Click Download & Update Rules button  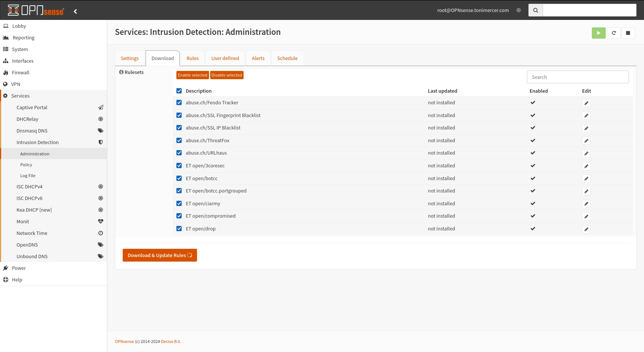(x=160, y=255)
